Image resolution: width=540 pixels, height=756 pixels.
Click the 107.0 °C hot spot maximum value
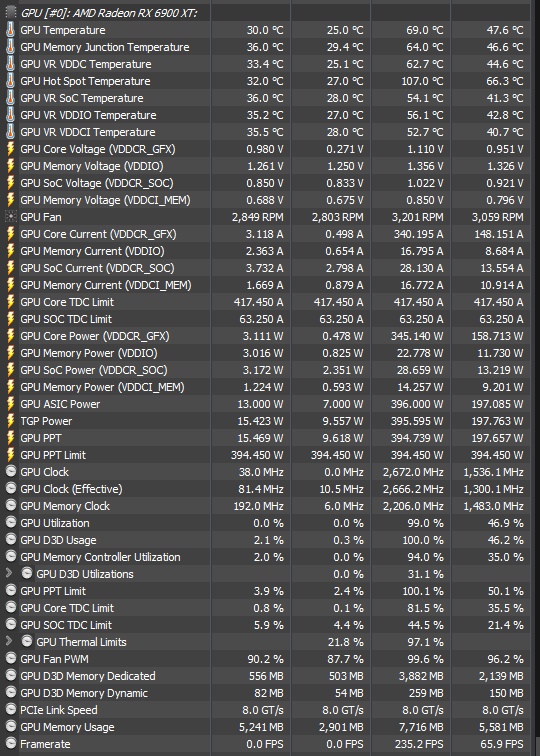click(x=422, y=81)
